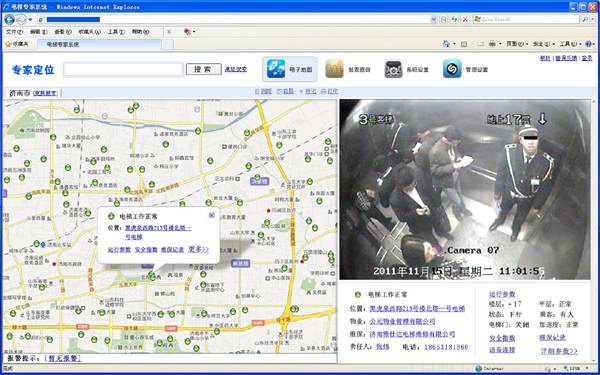The image size is (600, 375).
Task: Open the 管理设置 management settings icon
Action: coord(452,69)
